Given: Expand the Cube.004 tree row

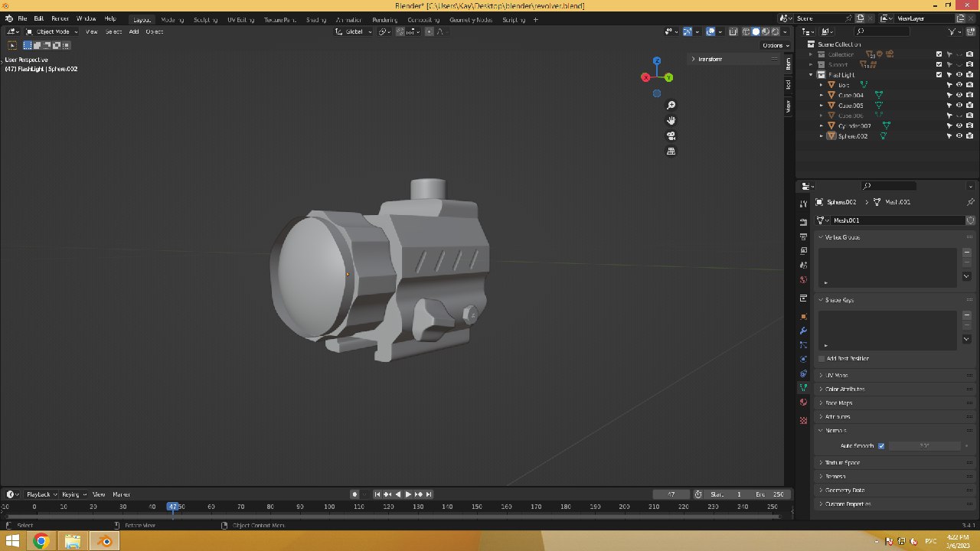Looking at the screenshot, I should tap(822, 96).
